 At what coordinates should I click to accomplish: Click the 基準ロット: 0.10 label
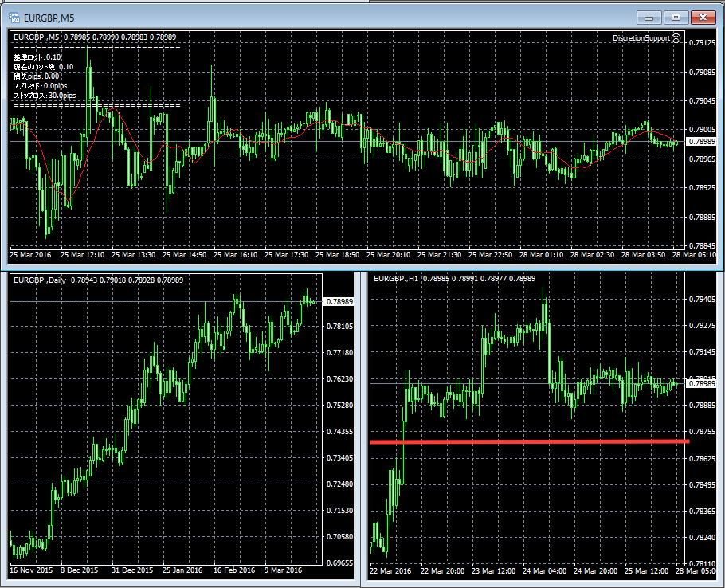tap(37, 57)
